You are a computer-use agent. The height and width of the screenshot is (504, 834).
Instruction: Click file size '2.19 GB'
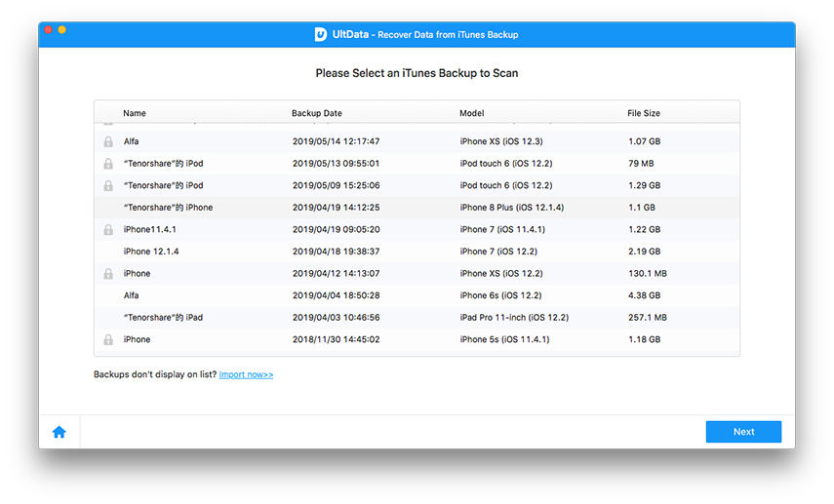tap(644, 252)
